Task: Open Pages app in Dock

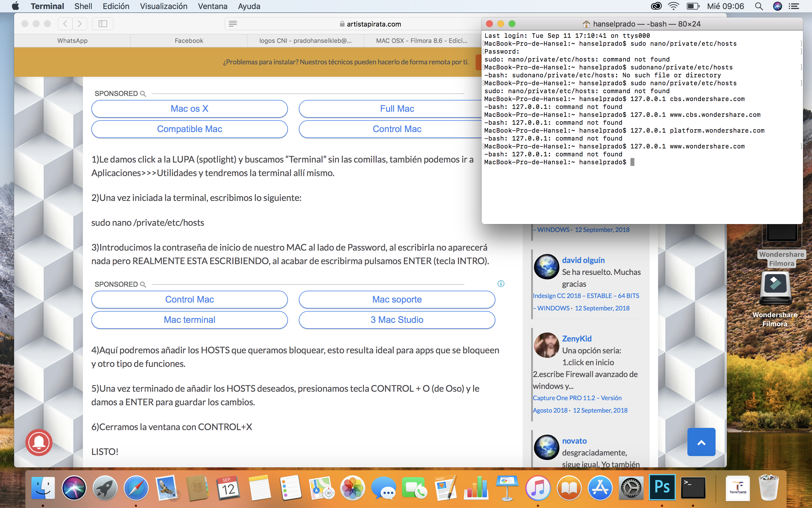Action: click(445, 488)
